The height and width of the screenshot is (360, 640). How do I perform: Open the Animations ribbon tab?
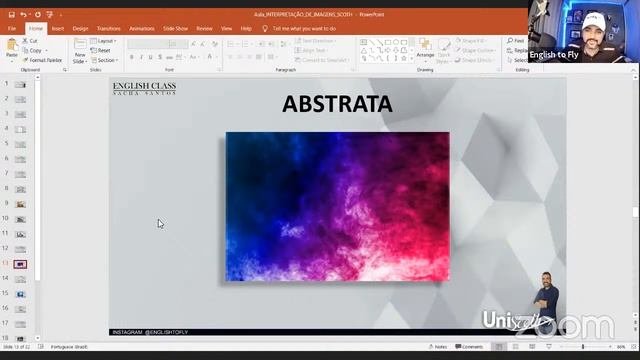(x=142, y=29)
